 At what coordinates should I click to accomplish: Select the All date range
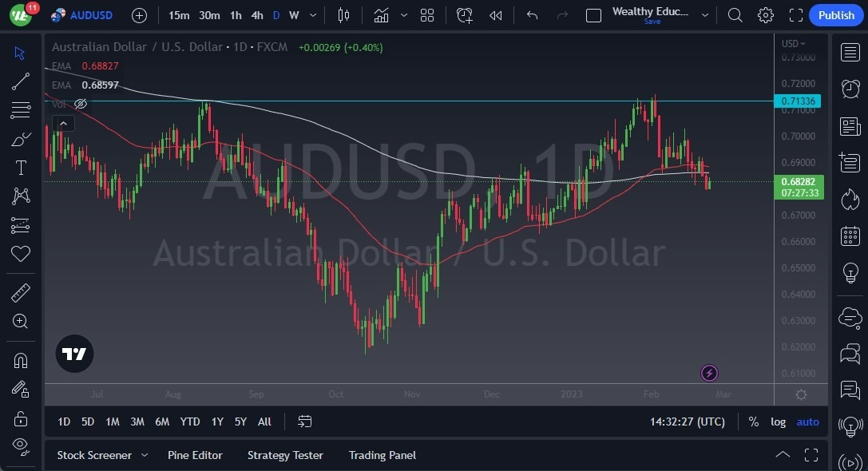click(264, 422)
